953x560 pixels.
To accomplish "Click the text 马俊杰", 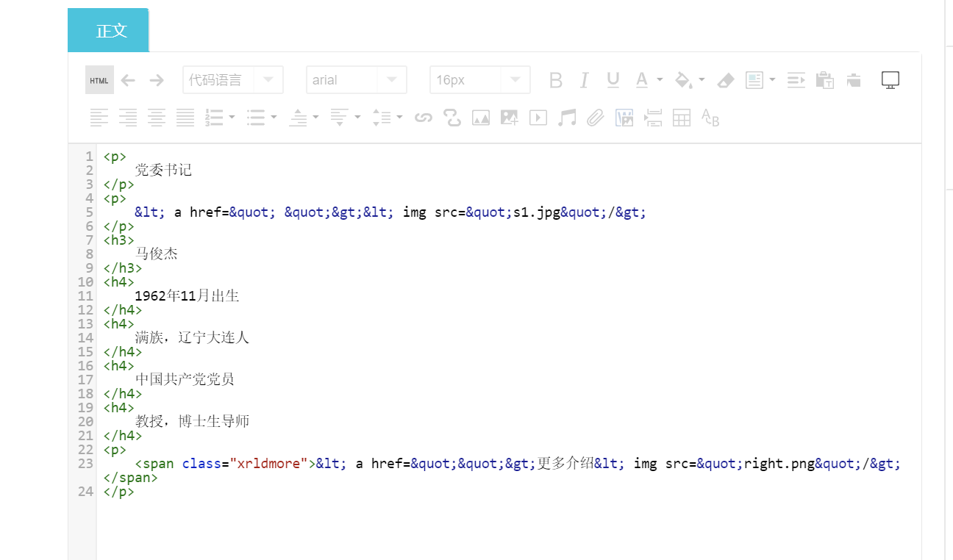I will pos(157,254).
